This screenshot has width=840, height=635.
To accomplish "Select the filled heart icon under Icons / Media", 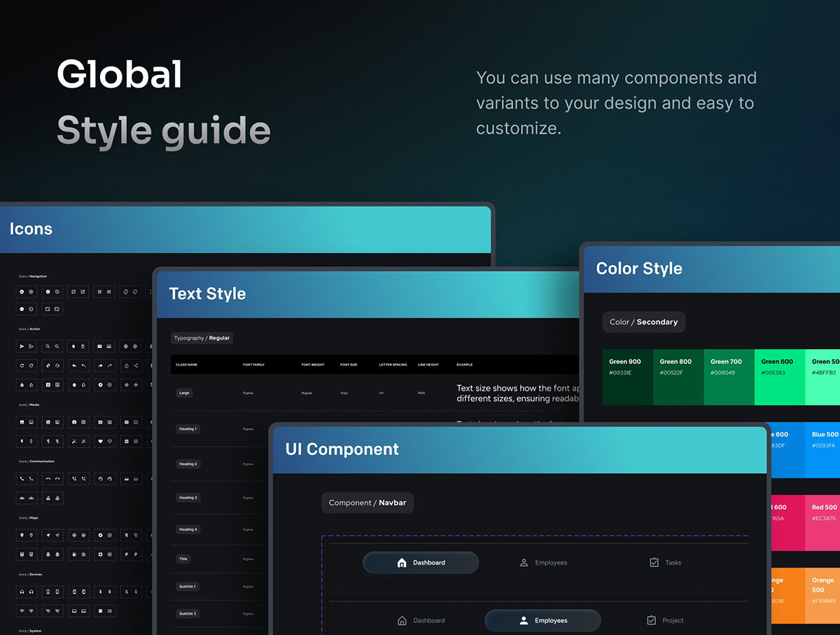I will pyautogui.click(x=100, y=441).
